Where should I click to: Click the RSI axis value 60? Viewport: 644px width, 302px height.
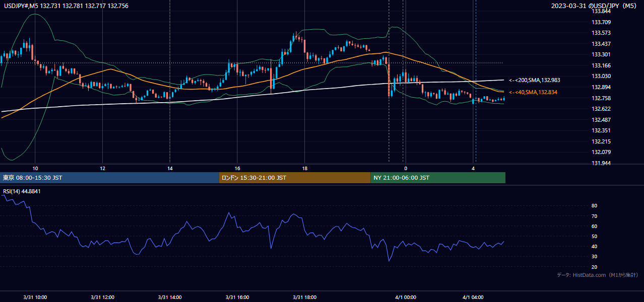point(594,226)
